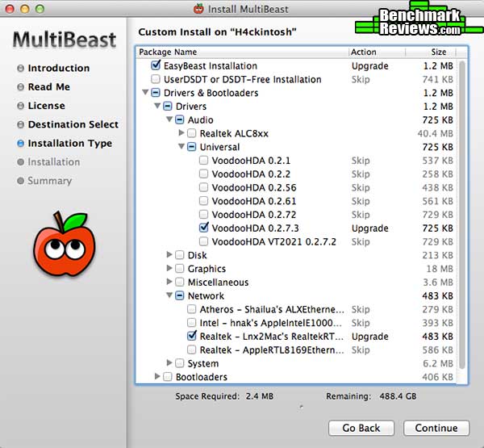Expand the Realtek ALC8xx node
This screenshot has width=484, height=448.
(181, 133)
